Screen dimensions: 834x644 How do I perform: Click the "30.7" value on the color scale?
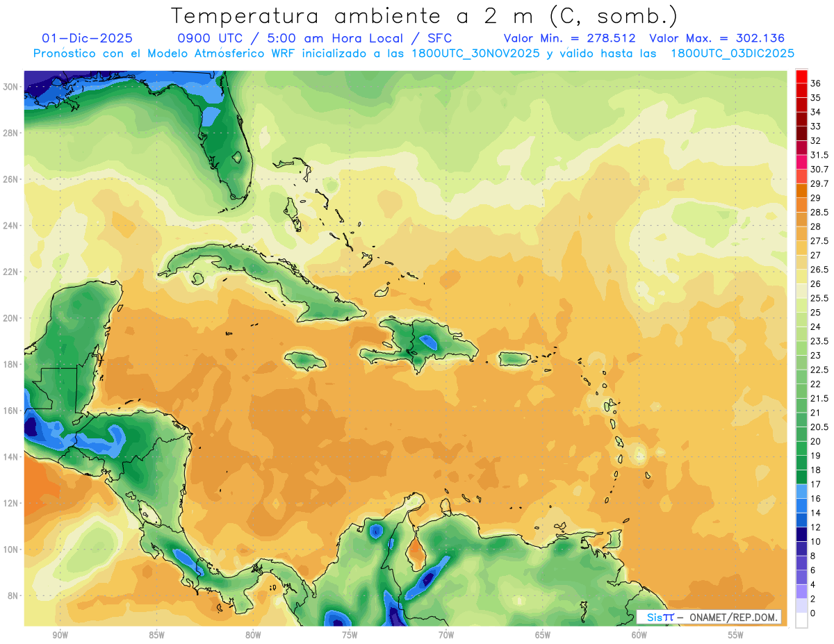[819, 170]
